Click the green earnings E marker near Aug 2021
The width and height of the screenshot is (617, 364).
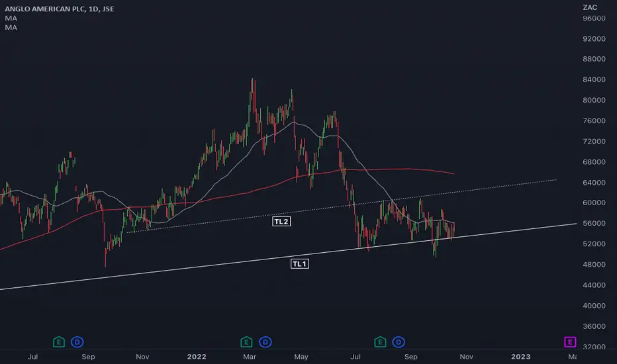point(59,342)
